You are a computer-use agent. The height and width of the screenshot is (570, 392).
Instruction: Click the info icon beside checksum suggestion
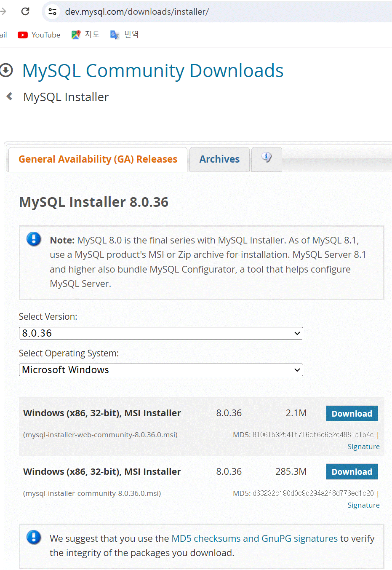click(x=34, y=537)
